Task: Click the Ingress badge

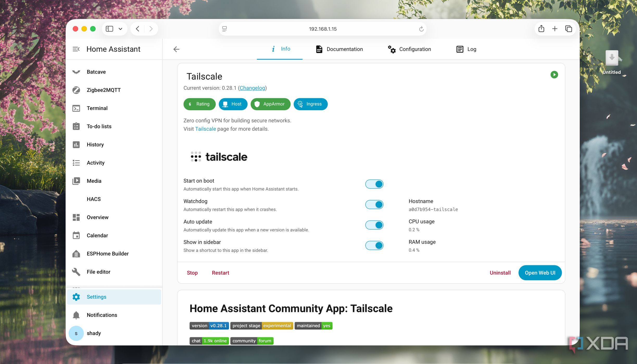Action: point(311,104)
